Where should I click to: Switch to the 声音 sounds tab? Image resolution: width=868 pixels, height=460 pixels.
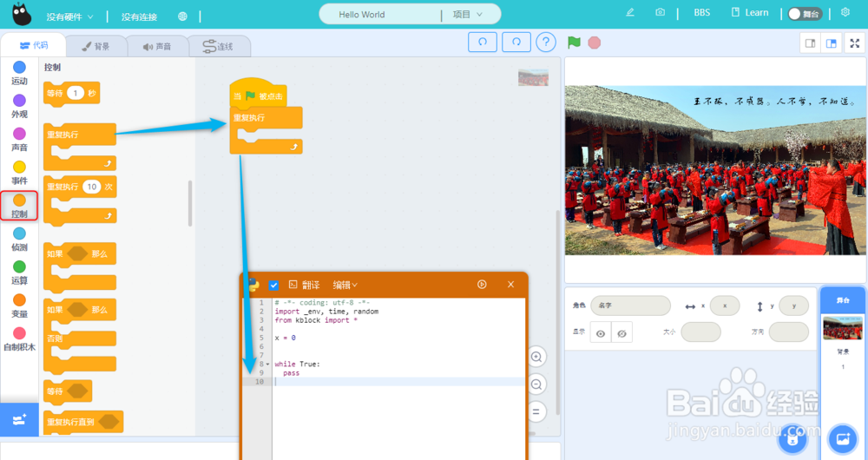[157, 47]
